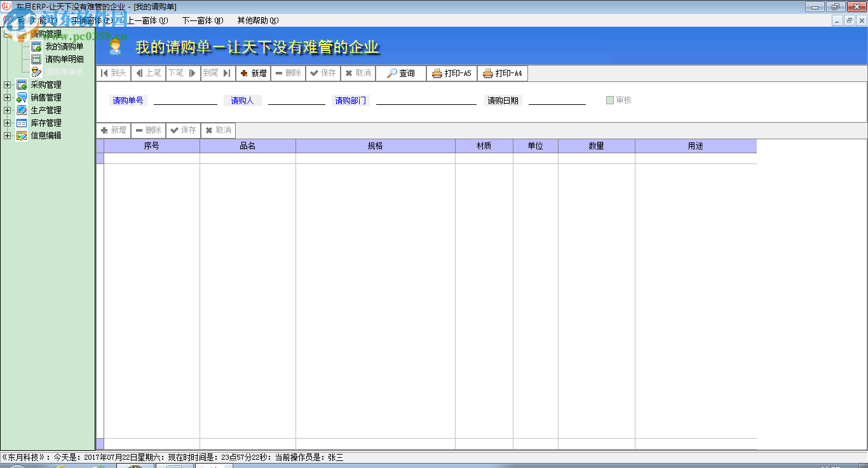Toggle the 审核 approval checkbox

tap(609, 100)
